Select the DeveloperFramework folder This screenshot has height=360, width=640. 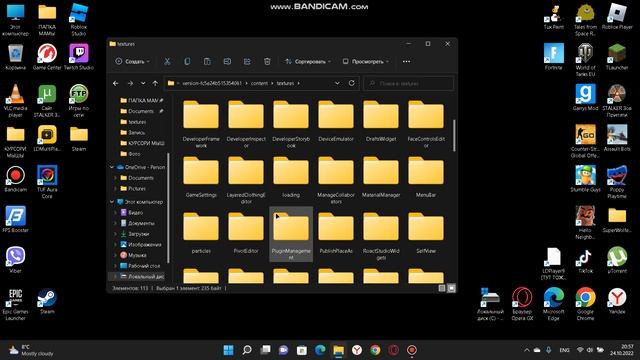point(201,124)
